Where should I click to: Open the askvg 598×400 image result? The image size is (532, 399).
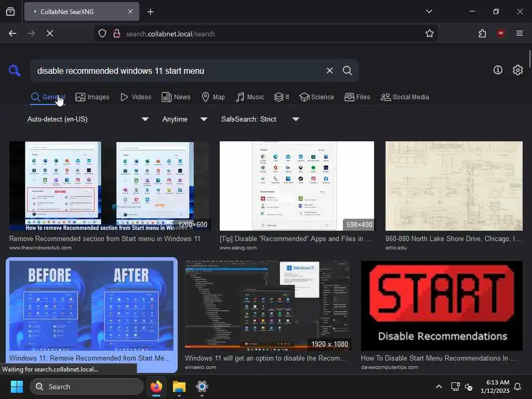[x=297, y=186]
